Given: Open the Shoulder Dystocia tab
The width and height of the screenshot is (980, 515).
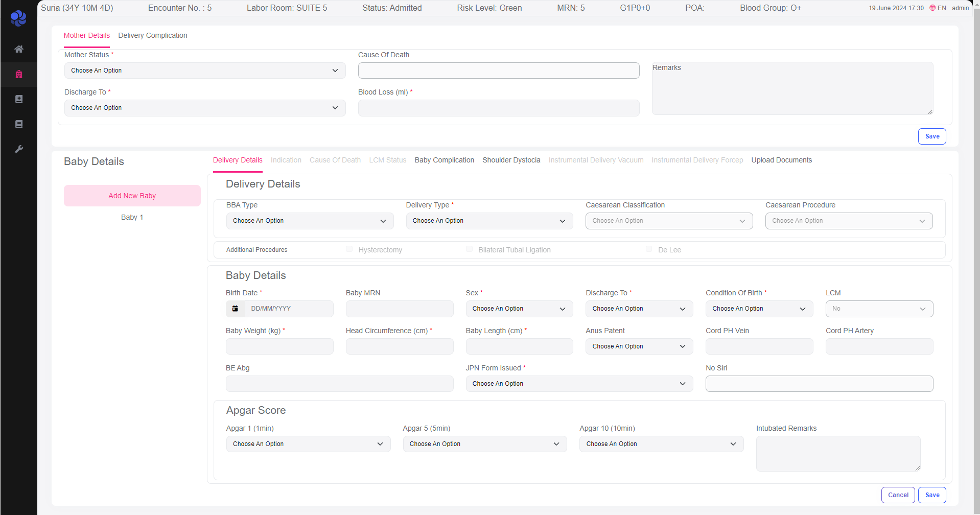Looking at the screenshot, I should pyautogui.click(x=511, y=160).
